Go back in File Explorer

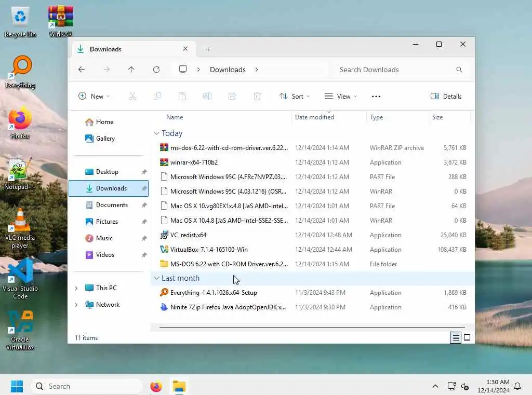tap(82, 70)
